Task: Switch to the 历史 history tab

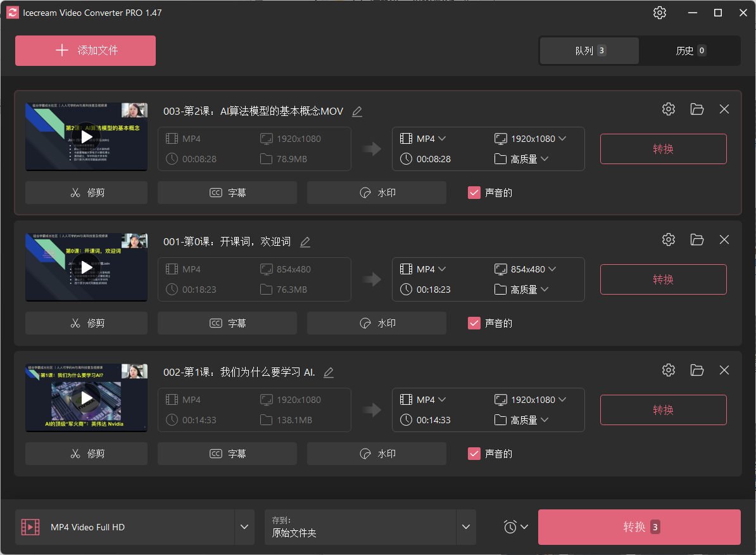Action: click(690, 51)
